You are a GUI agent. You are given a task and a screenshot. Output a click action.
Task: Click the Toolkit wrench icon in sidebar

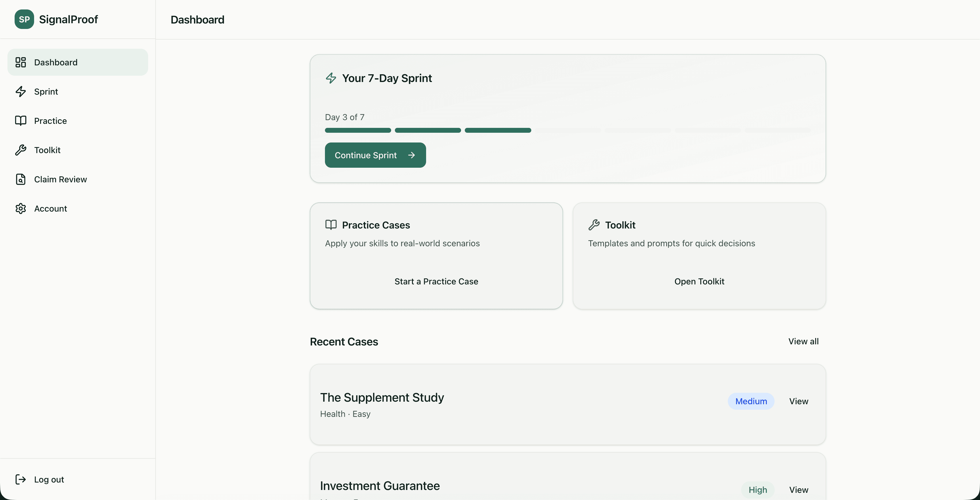(x=21, y=150)
